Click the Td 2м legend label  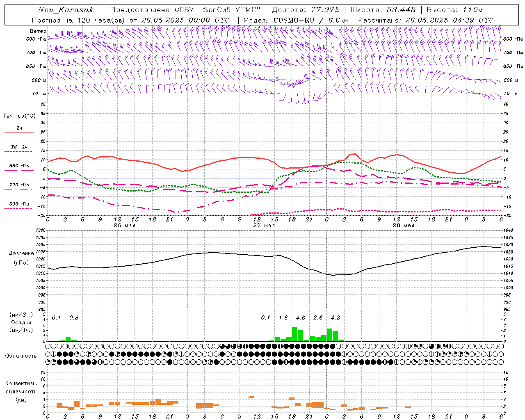(x=19, y=147)
